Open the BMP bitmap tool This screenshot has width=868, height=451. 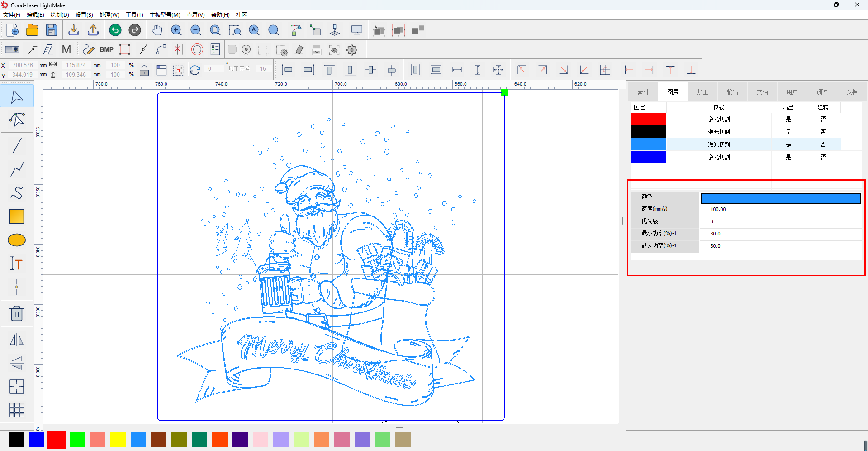click(x=107, y=49)
